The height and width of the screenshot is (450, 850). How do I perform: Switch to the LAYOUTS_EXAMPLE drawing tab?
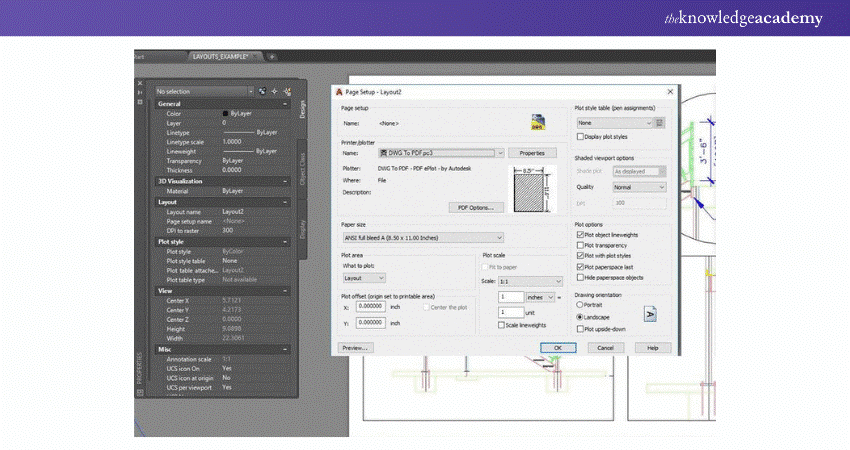(x=224, y=56)
